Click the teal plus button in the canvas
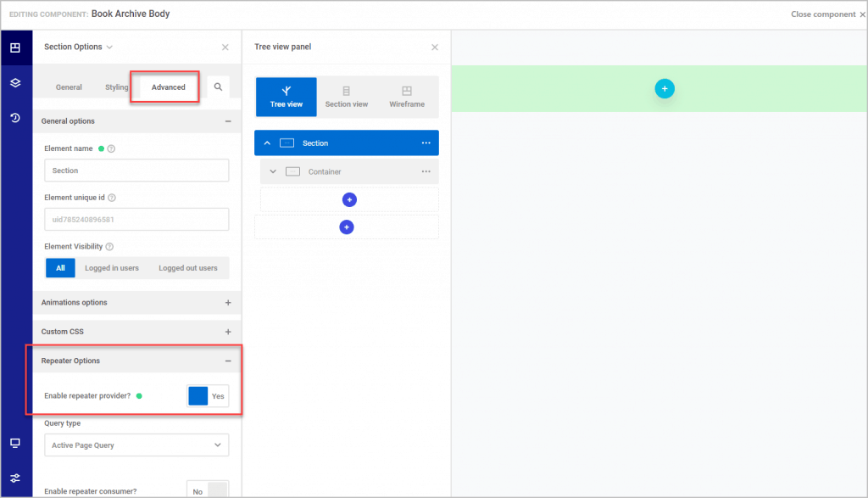The image size is (868, 498). (x=665, y=88)
